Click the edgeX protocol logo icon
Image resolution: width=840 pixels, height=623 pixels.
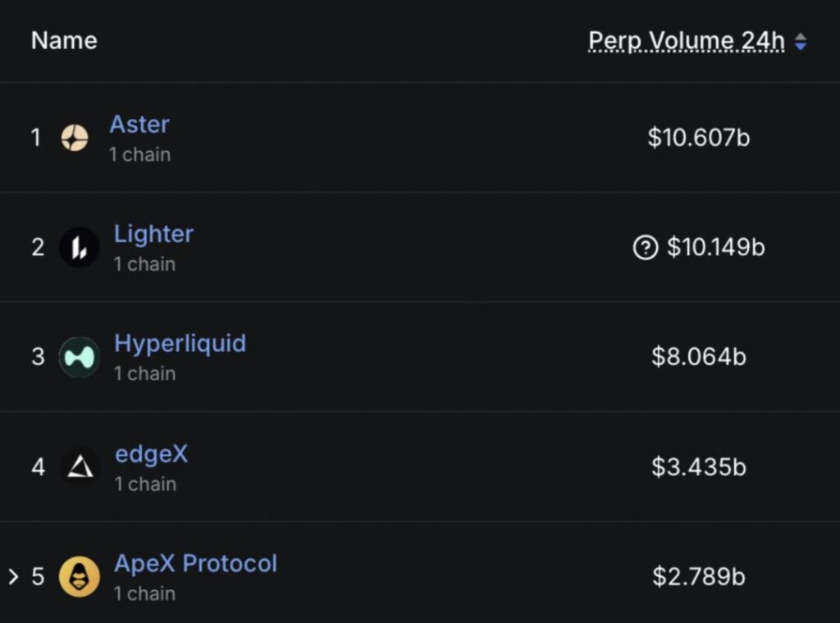click(80, 467)
